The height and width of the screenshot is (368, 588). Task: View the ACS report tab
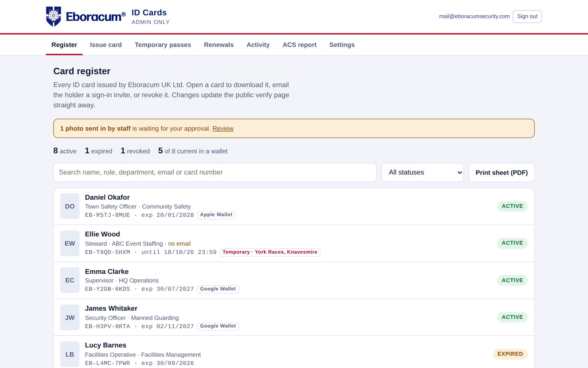(299, 45)
